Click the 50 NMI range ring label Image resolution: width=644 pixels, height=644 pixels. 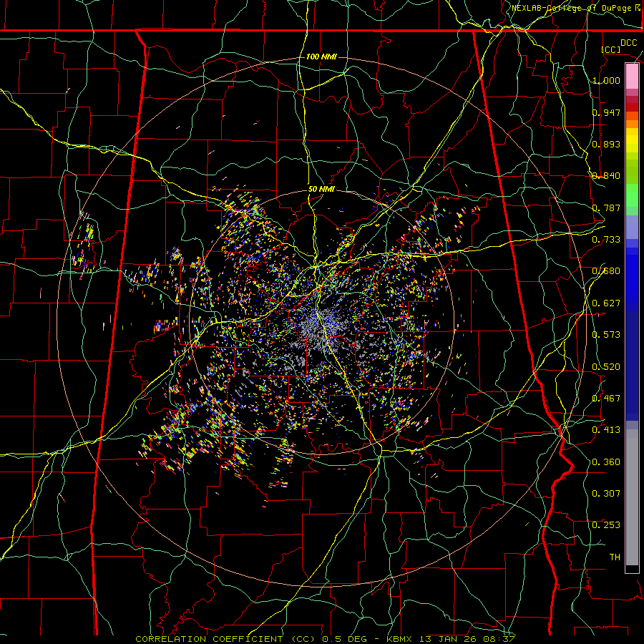point(321,190)
